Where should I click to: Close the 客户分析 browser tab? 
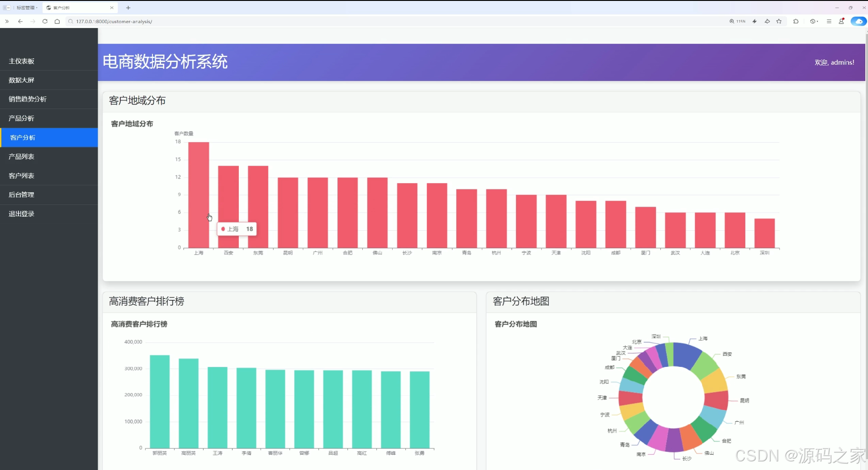pyautogui.click(x=112, y=8)
